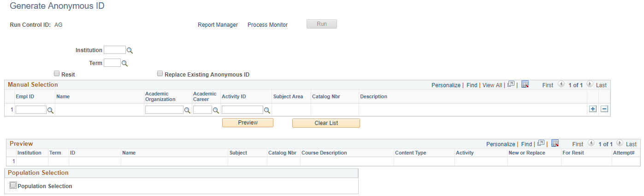Click View All in Manual Selection
This screenshot has width=644, height=196.
(492, 85)
